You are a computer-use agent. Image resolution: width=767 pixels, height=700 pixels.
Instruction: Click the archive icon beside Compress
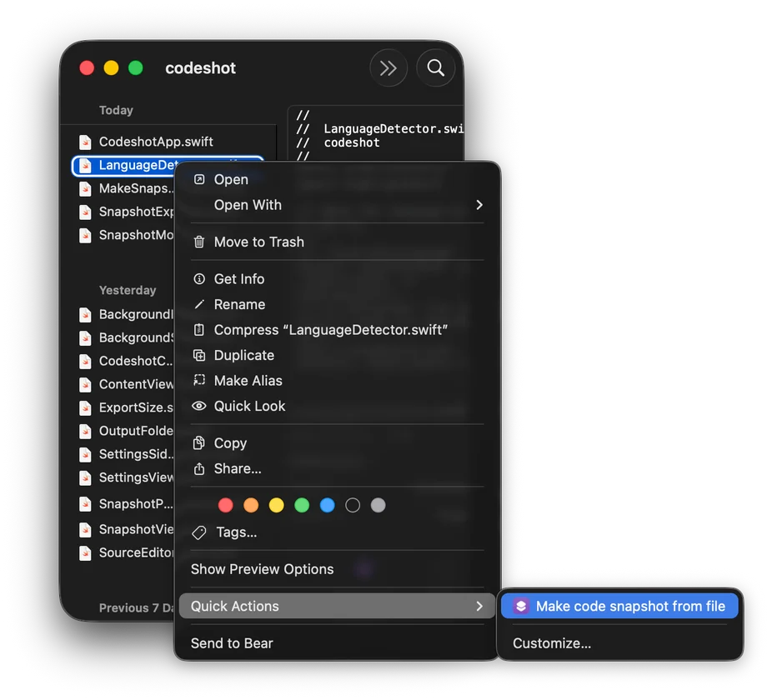coord(199,330)
